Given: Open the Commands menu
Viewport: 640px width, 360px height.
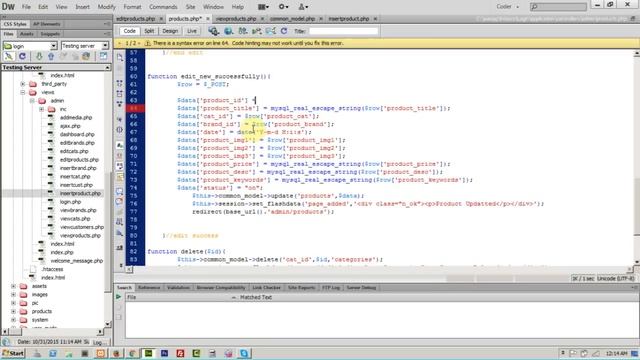Looking at the screenshot, I should (x=163, y=7).
